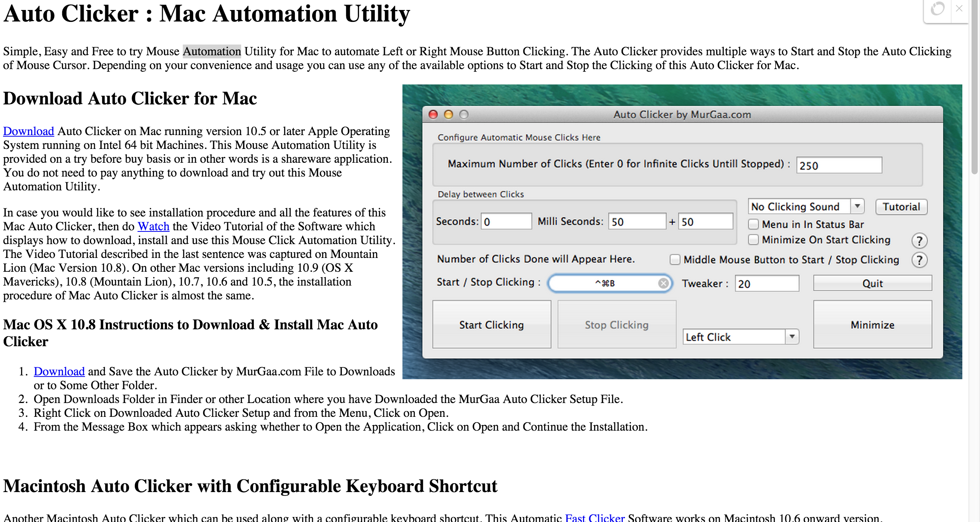The height and width of the screenshot is (522, 980).
Task: Click the Left Click dropdown arrow
Action: pyautogui.click(x=793, y=335)
